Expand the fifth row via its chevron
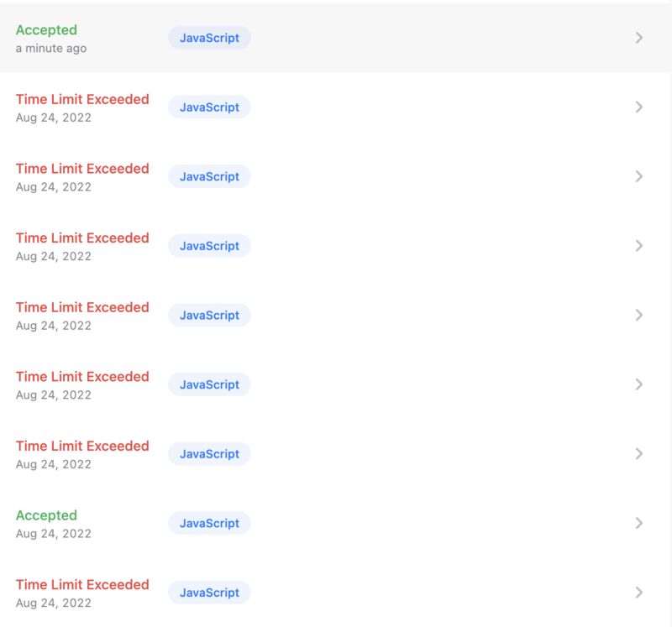 638,316
